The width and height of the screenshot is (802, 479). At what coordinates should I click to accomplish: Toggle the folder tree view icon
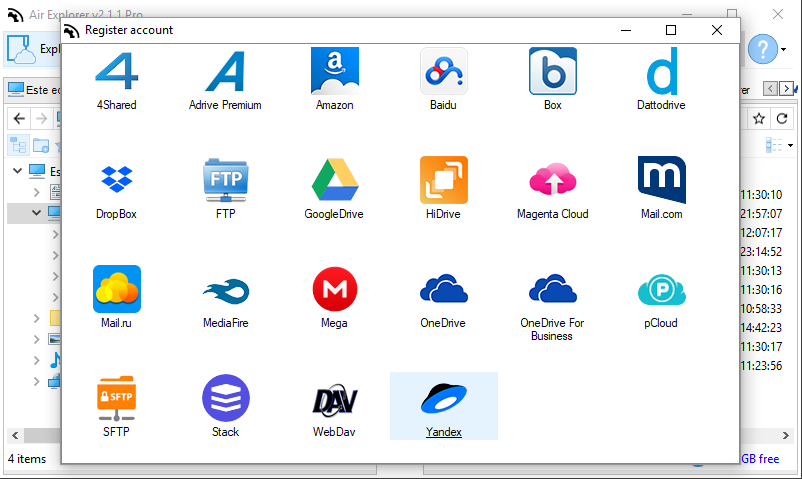pyautogui.click(x=18, y=145)
